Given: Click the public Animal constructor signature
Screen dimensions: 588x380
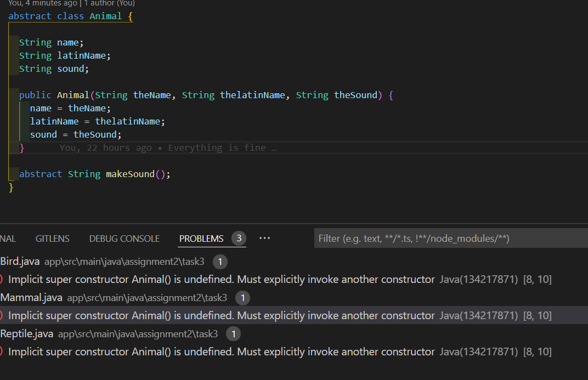Looking at the screenshot, I should coord(206,95).
